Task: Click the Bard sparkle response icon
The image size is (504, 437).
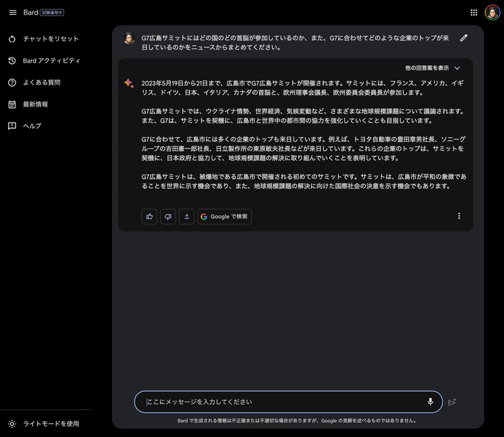Action: point(129,83)
